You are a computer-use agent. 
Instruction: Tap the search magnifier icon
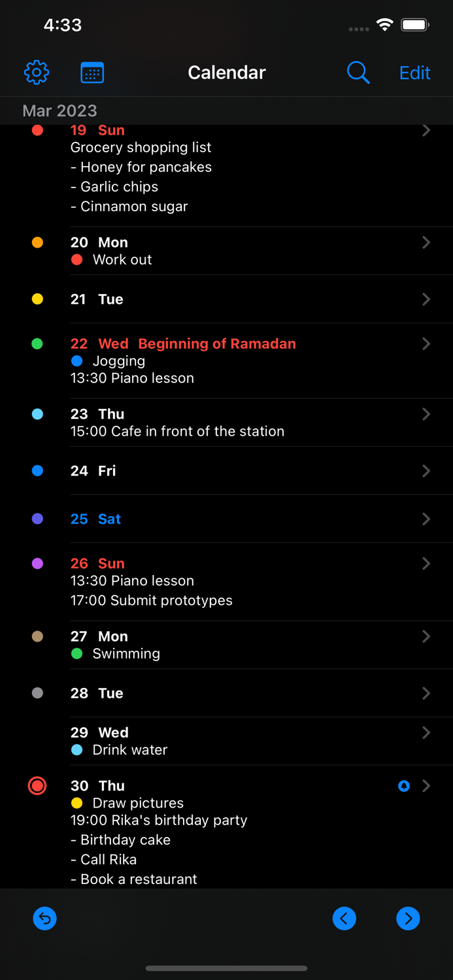[x=358, y=73]
